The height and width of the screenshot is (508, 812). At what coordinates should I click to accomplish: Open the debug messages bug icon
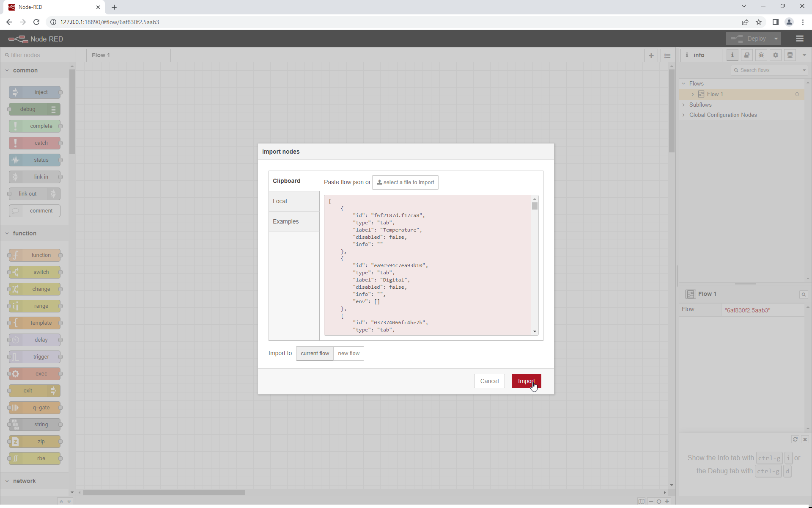pos(761,55)
